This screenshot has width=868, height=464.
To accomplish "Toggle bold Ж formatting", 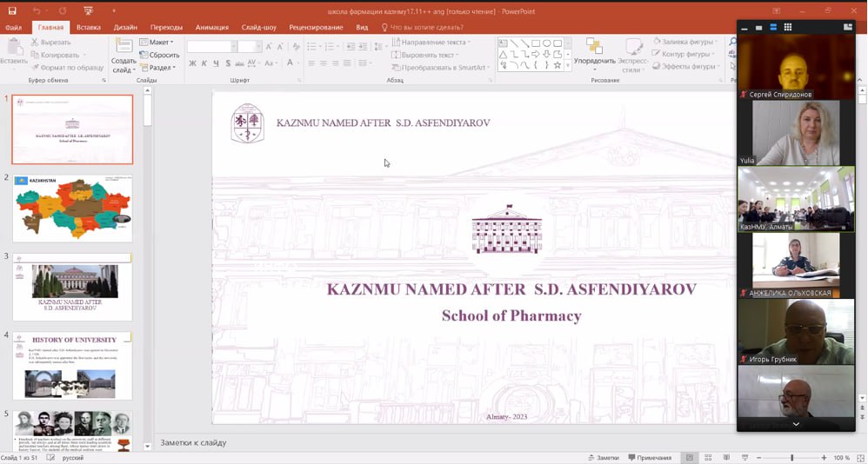I will (192, 63).
